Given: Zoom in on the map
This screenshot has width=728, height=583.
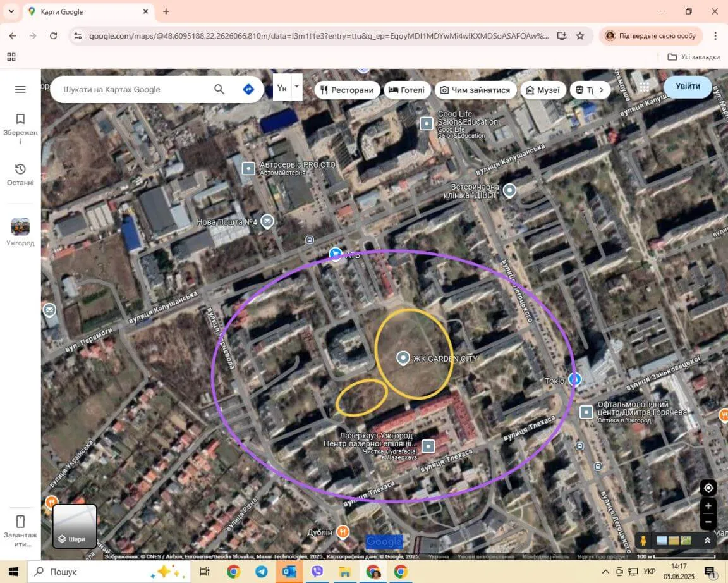Looking at the screenshot, I should click(x=708, y=506).
